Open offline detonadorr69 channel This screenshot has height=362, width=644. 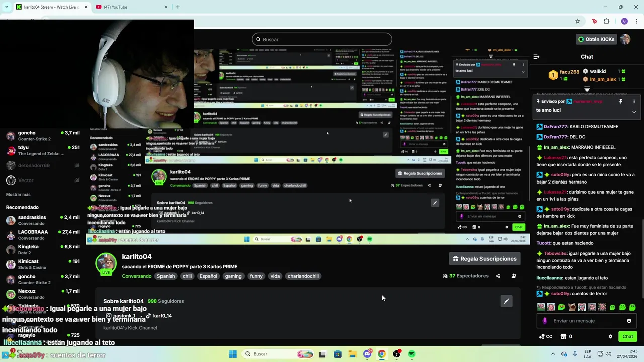[43, 165]
